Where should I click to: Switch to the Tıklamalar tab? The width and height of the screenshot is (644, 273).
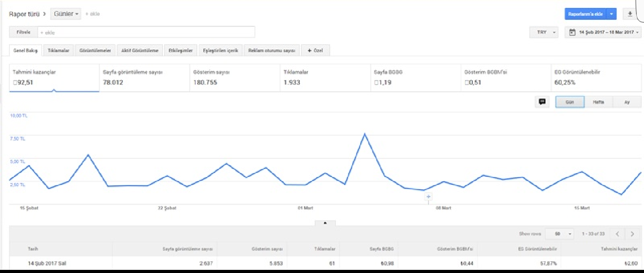[59, 51]
